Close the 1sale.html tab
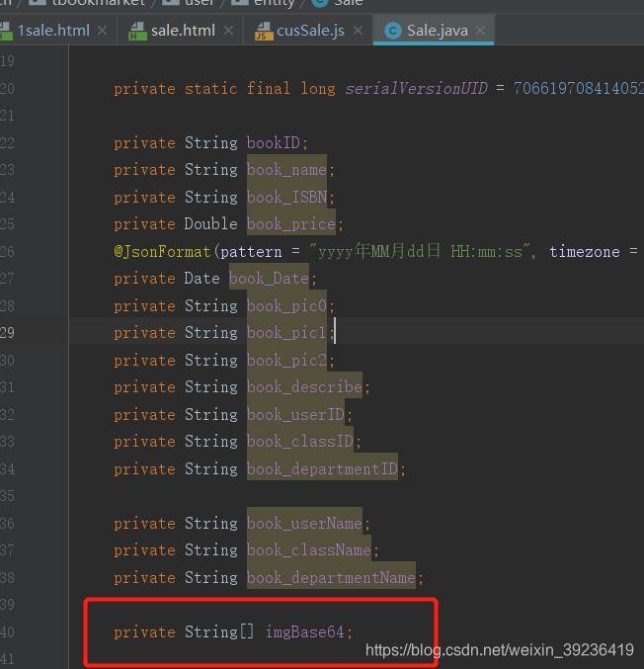This screenshot has height=669, width=644. [x=102, y=31]
